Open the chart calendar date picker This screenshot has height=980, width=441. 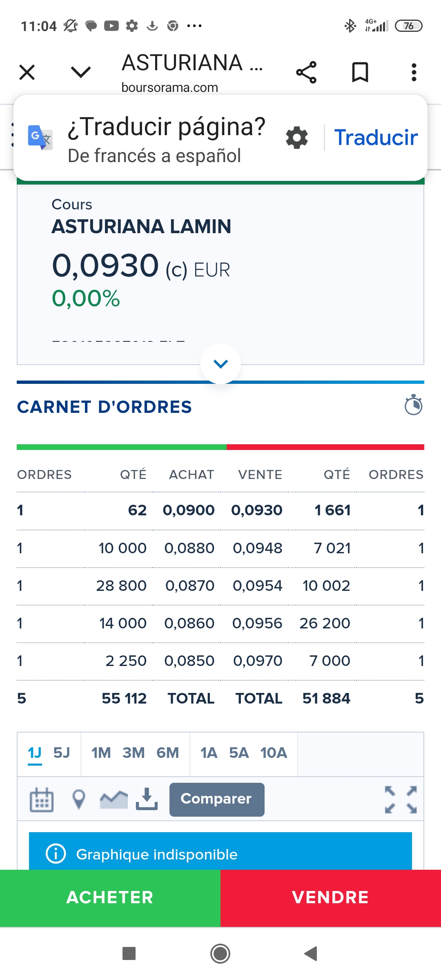(x=42, y=800)
